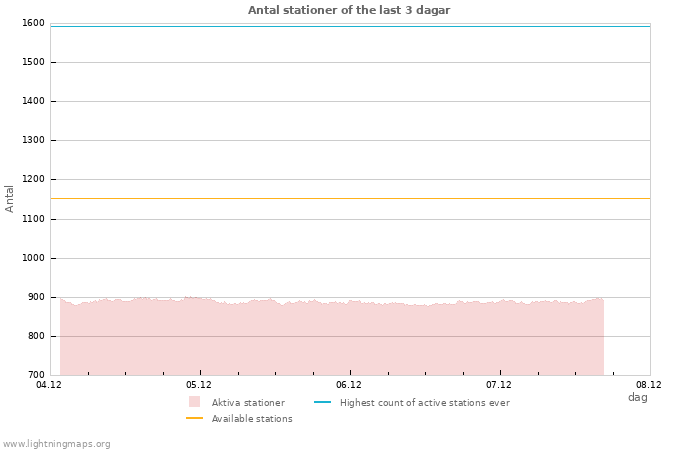
Task: Toggle the Highest count of active stations ever label
Action: pos(424,403)
